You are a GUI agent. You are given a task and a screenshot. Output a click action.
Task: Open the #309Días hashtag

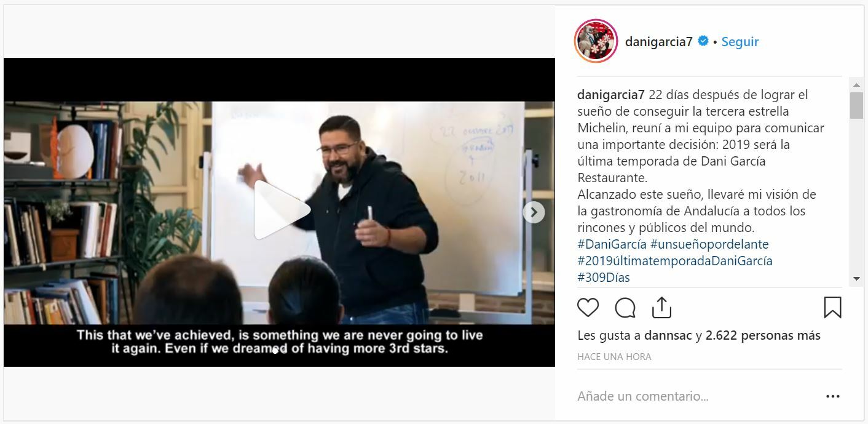click(x=604, y=278)
